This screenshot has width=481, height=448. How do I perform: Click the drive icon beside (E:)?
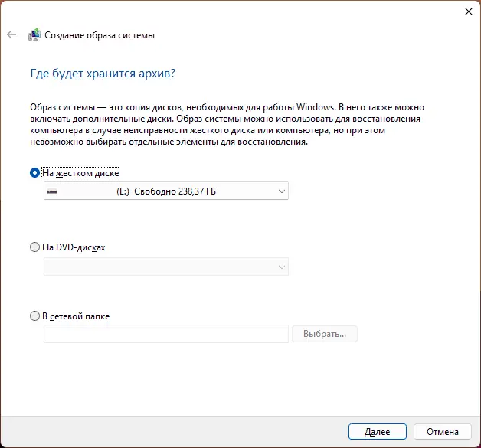[x=52, y=191]
